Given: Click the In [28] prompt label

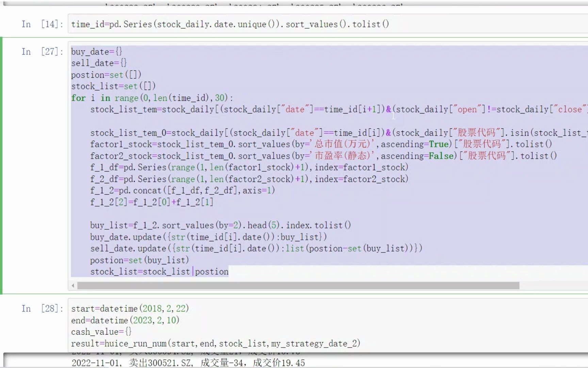Looking at the screenshot, I should coord(42,309).
